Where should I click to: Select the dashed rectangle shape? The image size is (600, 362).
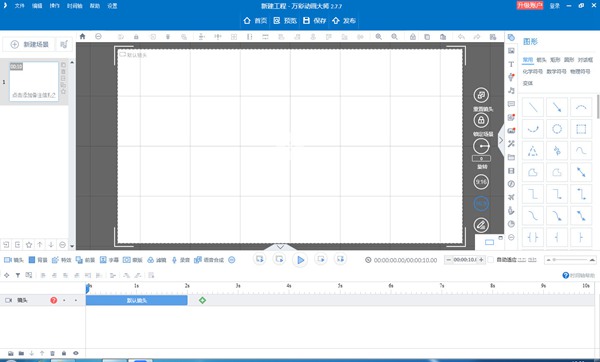pyautogui.click(x=581, y=129)
